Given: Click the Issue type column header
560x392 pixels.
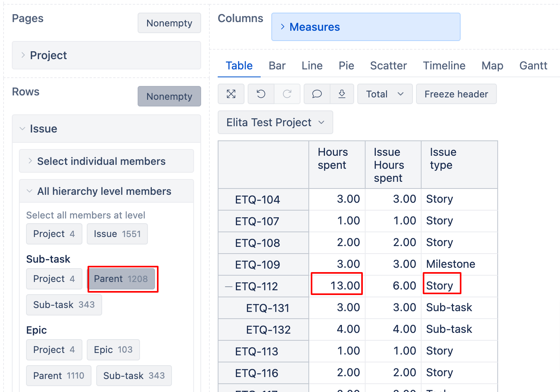Looking at the screenshot, I should [459, 165].
